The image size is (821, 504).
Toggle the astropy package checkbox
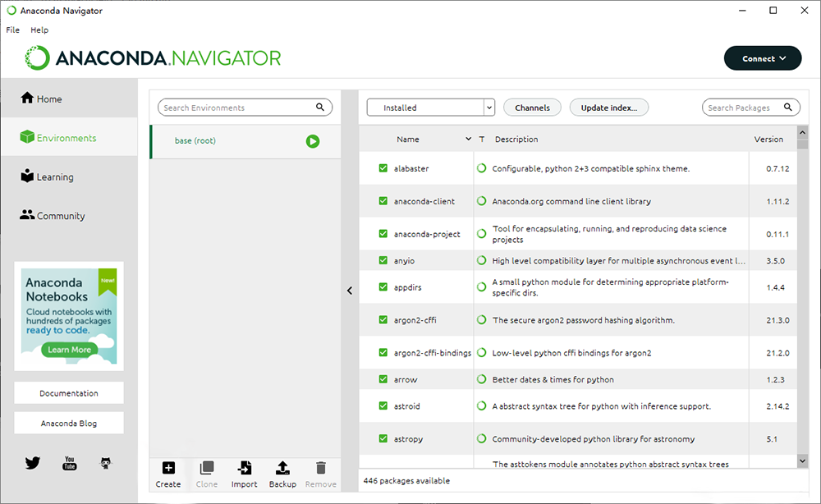point(383,439)
